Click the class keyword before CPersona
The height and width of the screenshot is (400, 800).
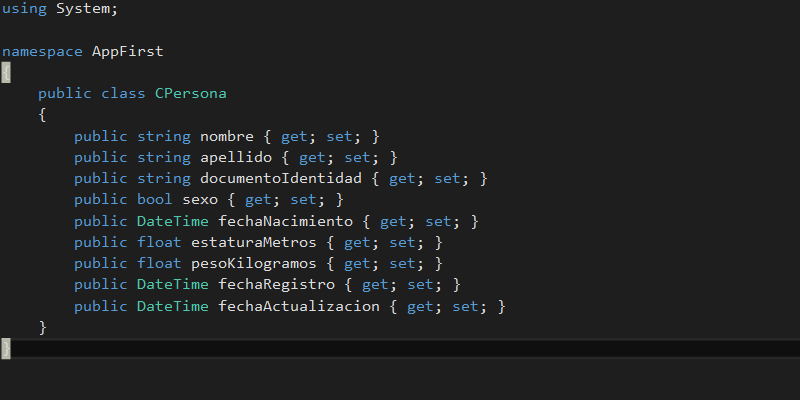(x=123, y=93)
